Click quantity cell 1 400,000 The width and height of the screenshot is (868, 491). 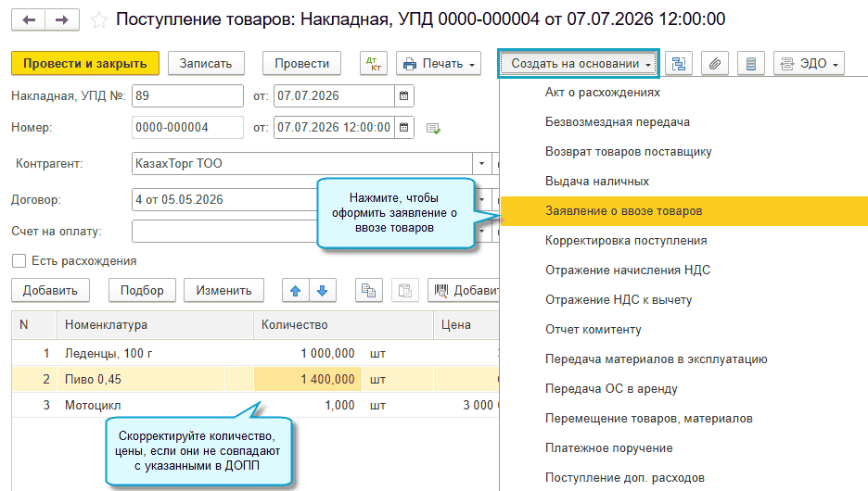click(308, 379)
